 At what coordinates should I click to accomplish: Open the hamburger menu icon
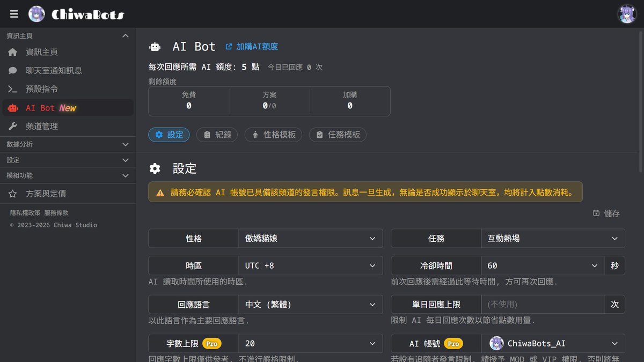(14, 14)
